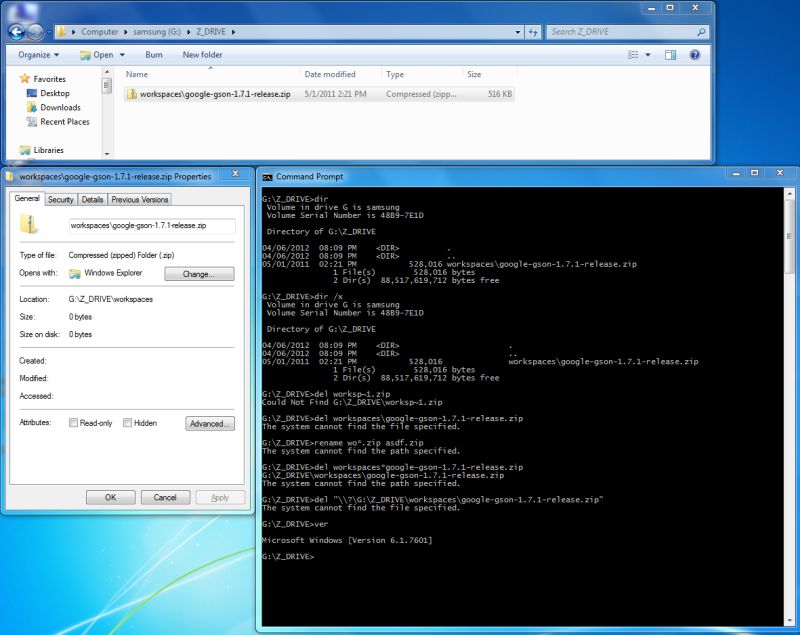This screenshot has height=635, width=800.
Task: Click the Forward navigation arrow in Explorer
Action: point(38,31)
